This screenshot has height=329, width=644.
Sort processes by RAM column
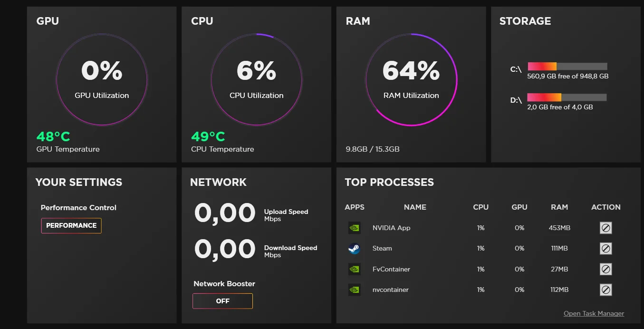(x=559, y=207)
